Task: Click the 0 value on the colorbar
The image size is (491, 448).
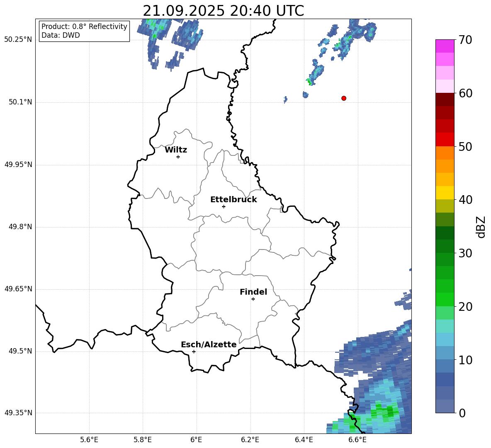Action: coord(462,413)
